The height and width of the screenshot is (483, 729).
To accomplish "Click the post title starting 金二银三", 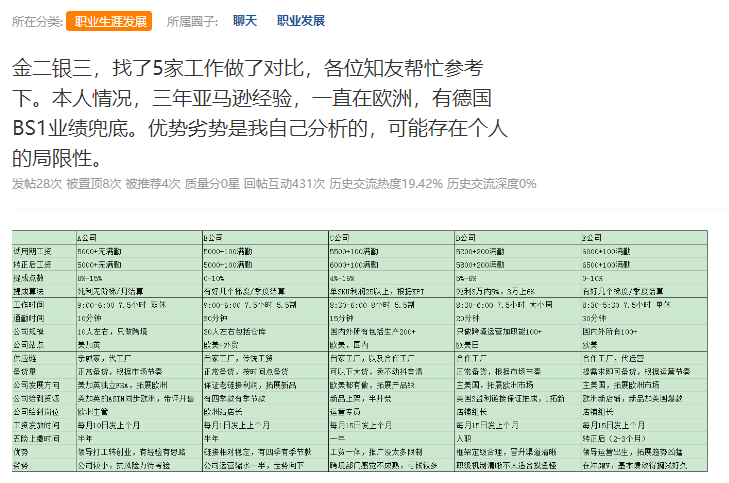I will 259,113.
